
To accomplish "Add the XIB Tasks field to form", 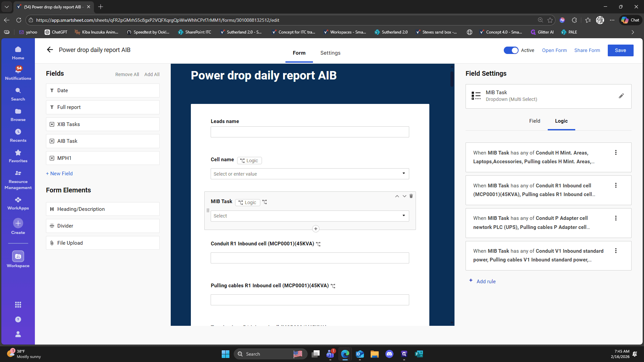I will [103, 124].
